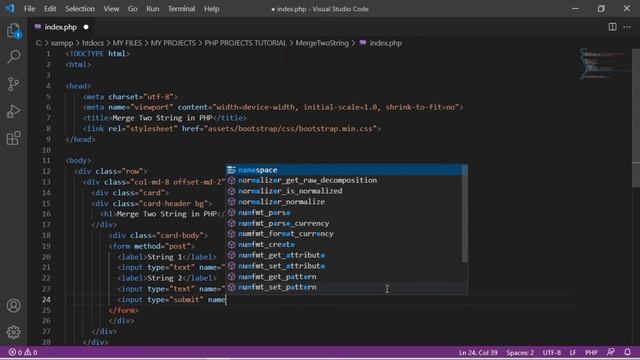This screenshot has height=360, width=640.
Task: Click MergeTwoString breadcrumb segment
Action: point(322,43)
